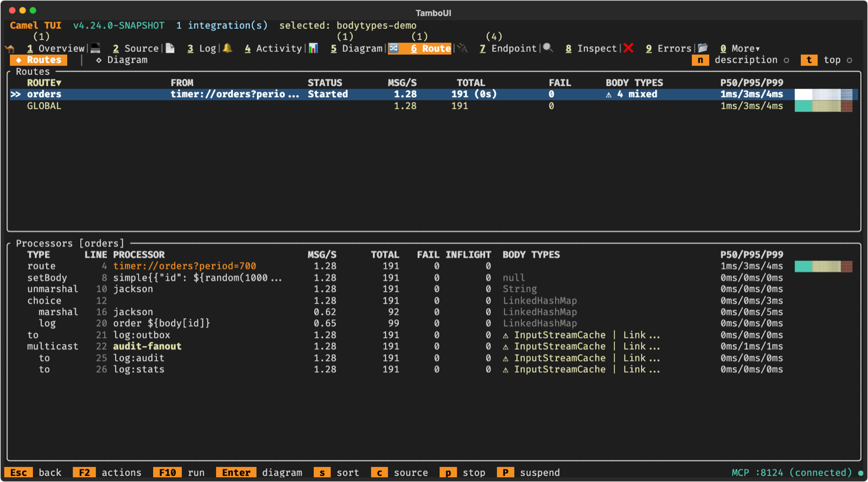The height and width of the screenshot is (482, 868).
Task: Click the camel icon beside Overview
Action: [10, 48]
